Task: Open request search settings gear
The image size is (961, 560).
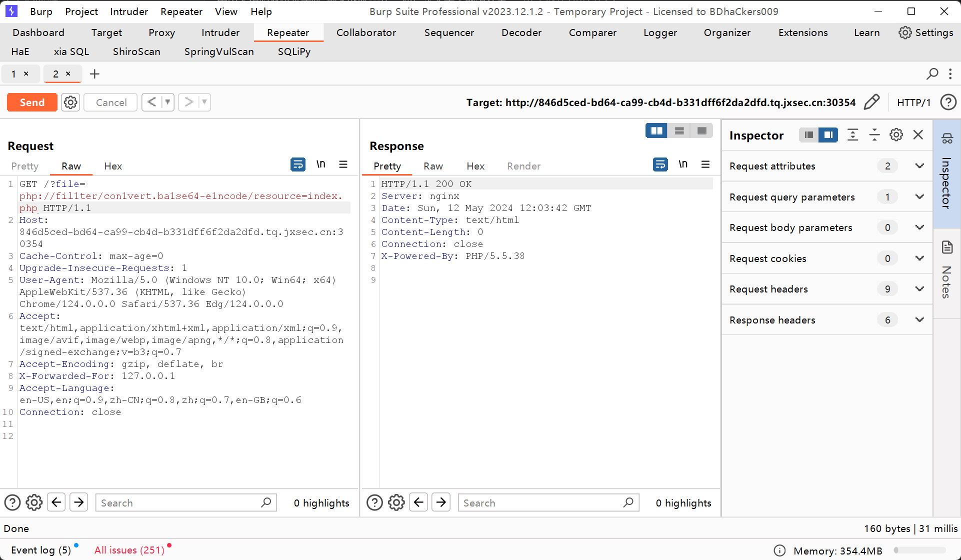Action: point(34,502)
